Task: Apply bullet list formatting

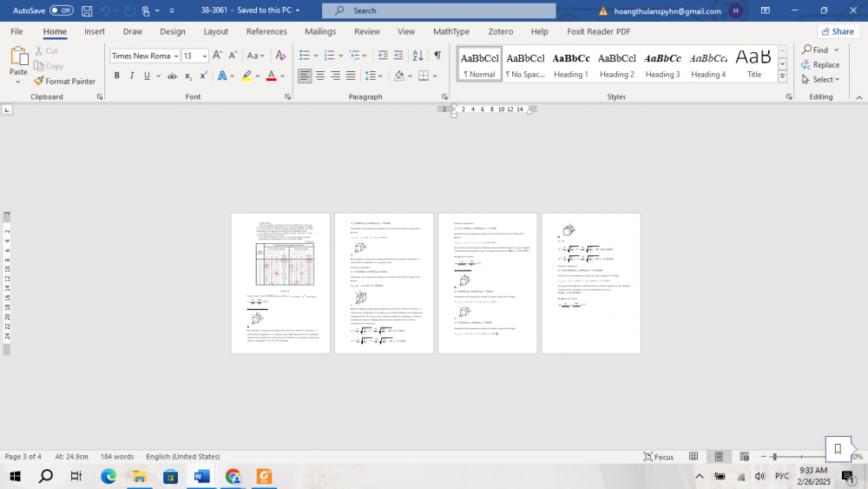Action: point(305,56)
